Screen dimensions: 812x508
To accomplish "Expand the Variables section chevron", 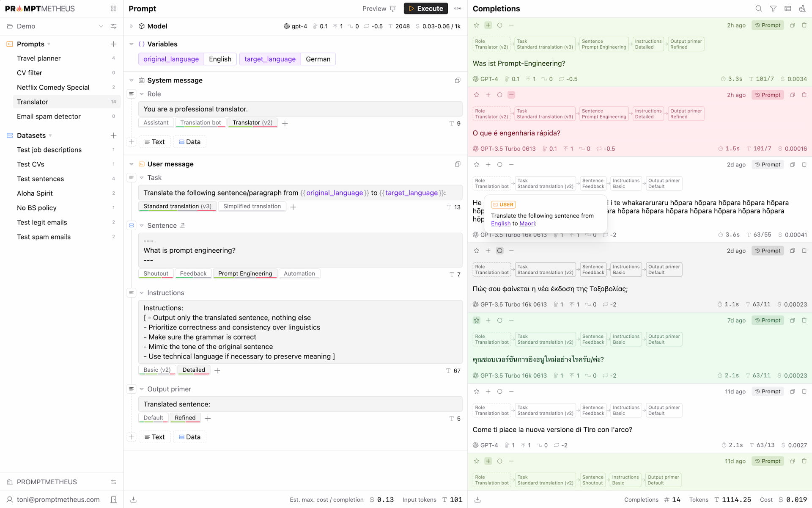I will coord(132,44).
